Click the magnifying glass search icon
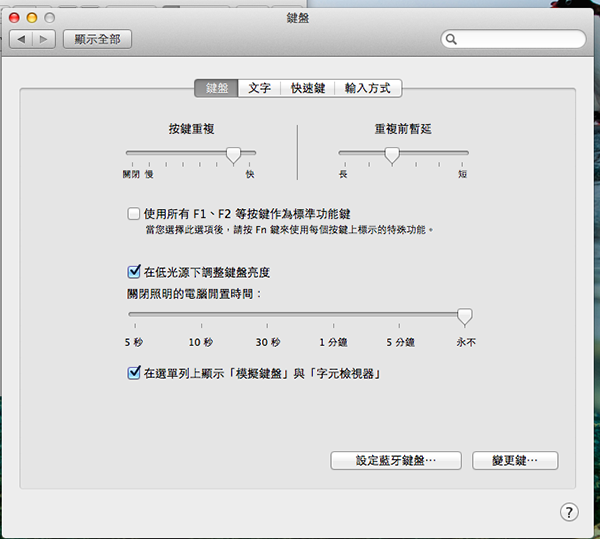The width and height of the screenshot is (600, 539). point(451,39)
